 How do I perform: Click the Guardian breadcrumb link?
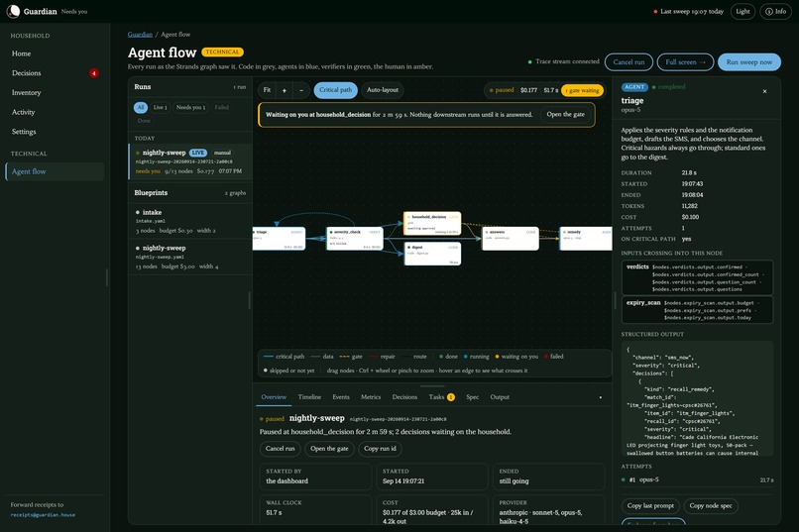140,35
